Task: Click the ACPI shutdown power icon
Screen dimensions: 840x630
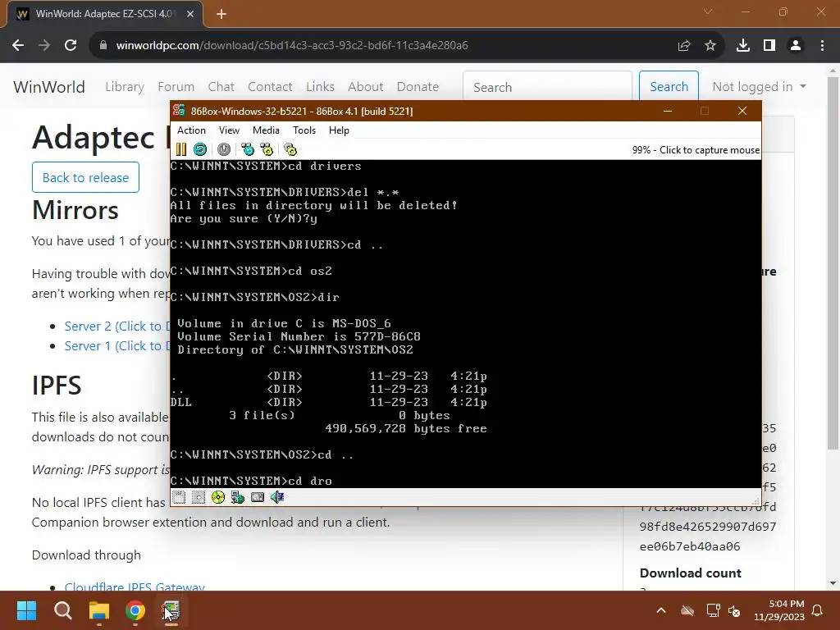Action: point(224,149)
